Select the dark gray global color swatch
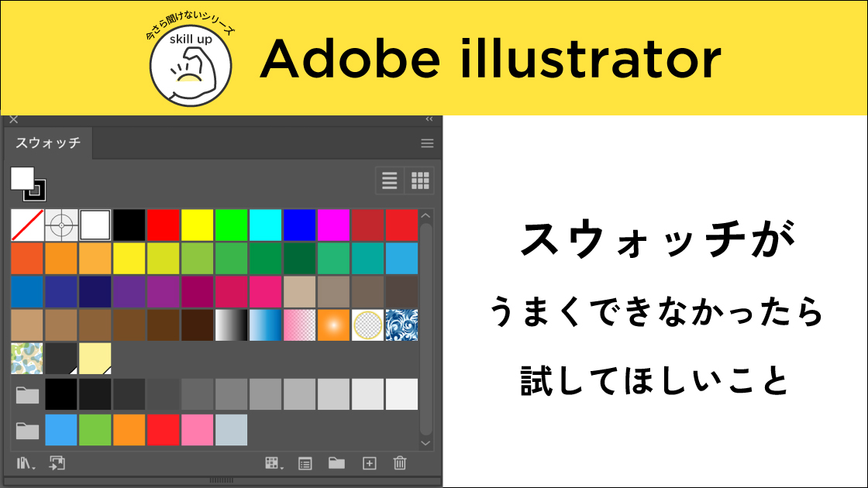The image size is (868, 488). 61,359
